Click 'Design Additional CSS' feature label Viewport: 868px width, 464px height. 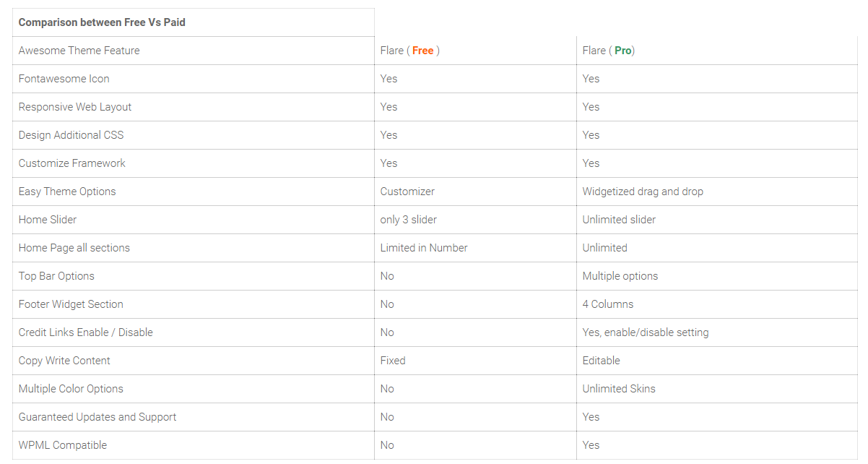click(x=71, y=135)
